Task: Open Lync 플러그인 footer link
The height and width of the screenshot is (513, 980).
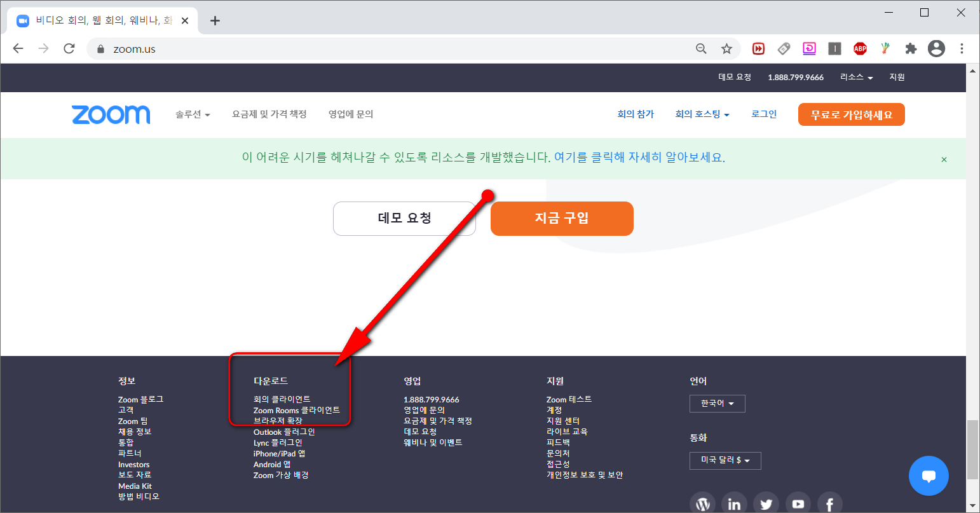Action: (x=278, y=442)
